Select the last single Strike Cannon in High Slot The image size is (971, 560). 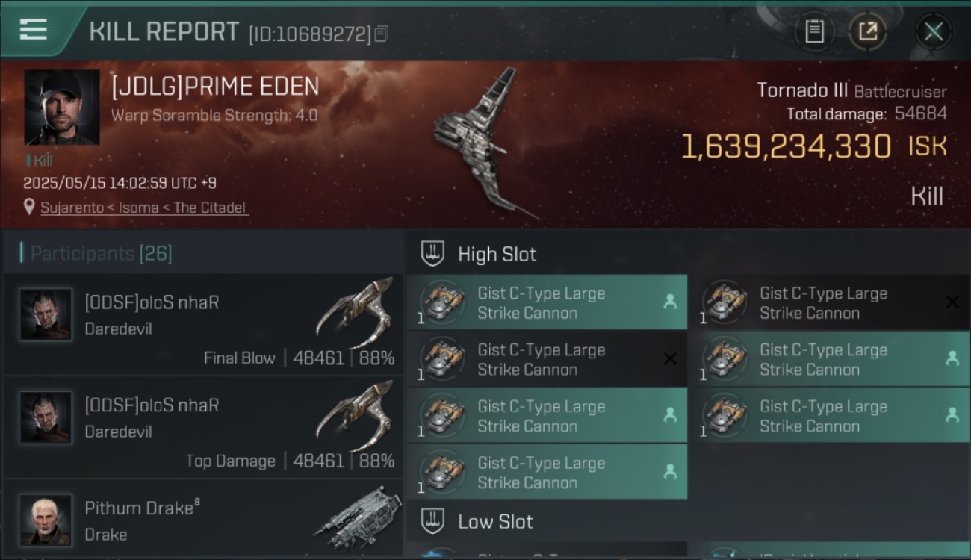coord(547,472)
